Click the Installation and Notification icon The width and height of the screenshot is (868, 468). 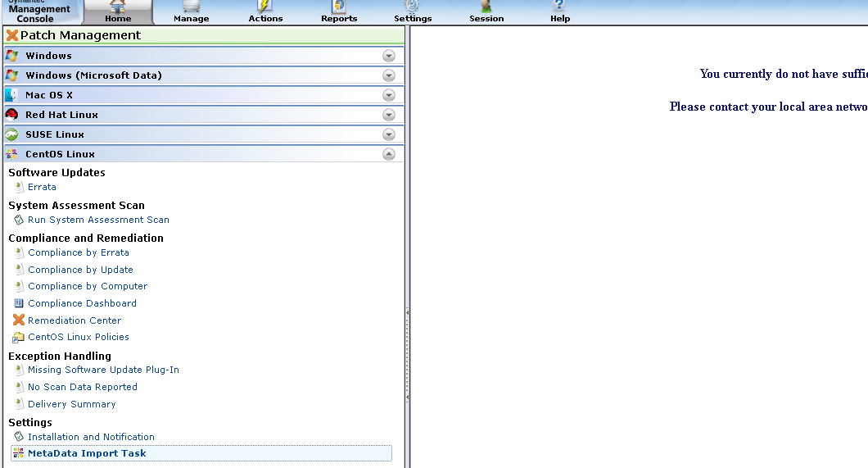click(19, 437)
